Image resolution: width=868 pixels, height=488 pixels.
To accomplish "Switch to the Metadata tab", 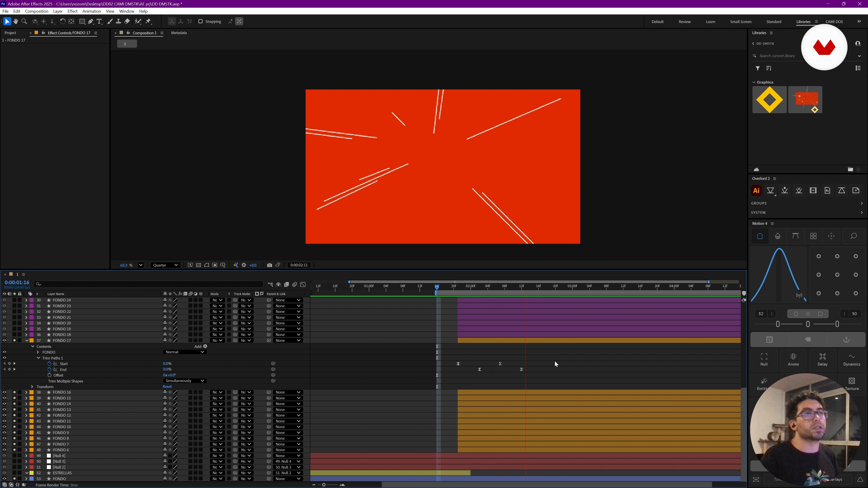I will 179,33.
